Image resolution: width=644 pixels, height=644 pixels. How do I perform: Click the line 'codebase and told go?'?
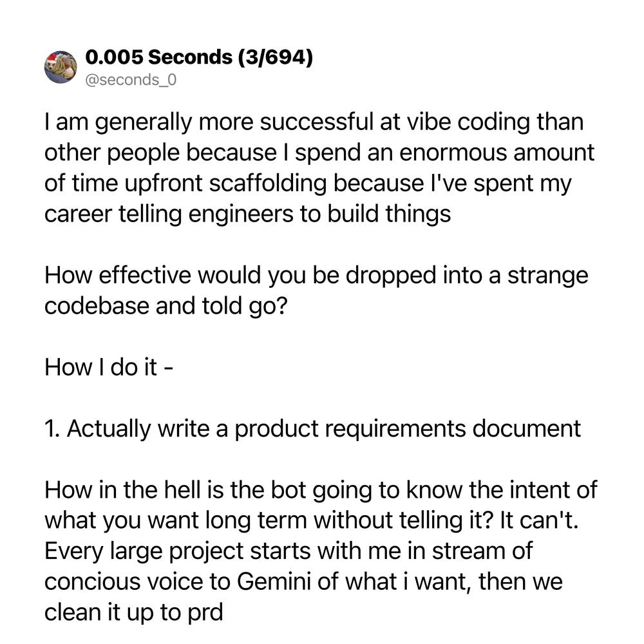[166, 306]
